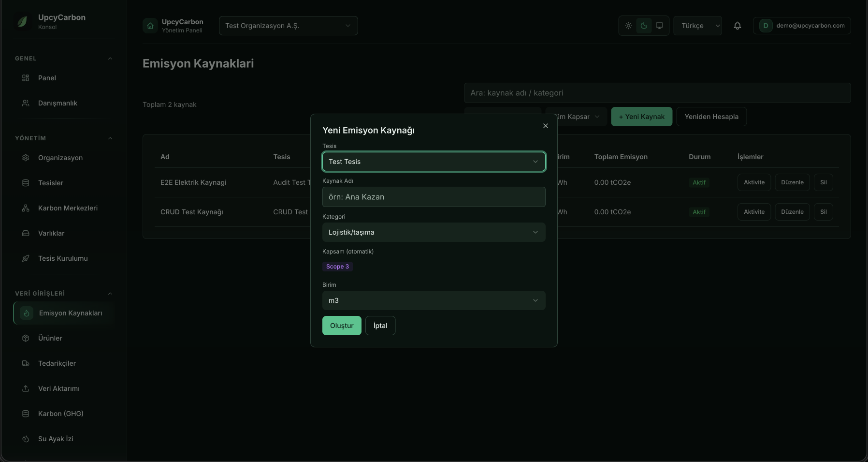
Task: Click the Ürünler box icon
Action: tap(26, 338)
